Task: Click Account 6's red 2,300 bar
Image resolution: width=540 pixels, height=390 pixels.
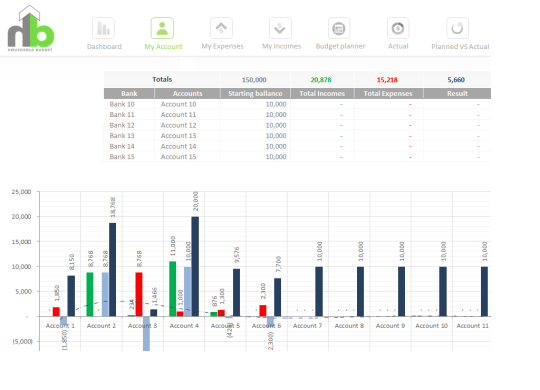Action: point(263,310)
